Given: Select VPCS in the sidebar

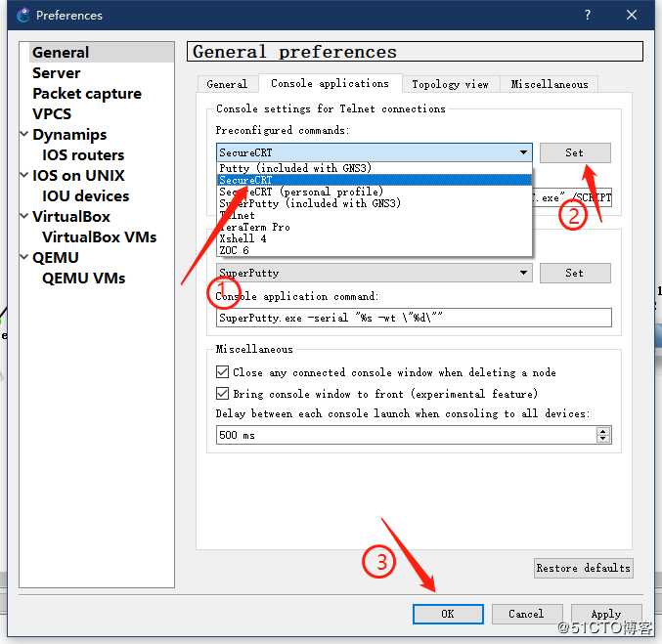Looking at the screenshot, I should pyautogui.click(x=52, y=114).
